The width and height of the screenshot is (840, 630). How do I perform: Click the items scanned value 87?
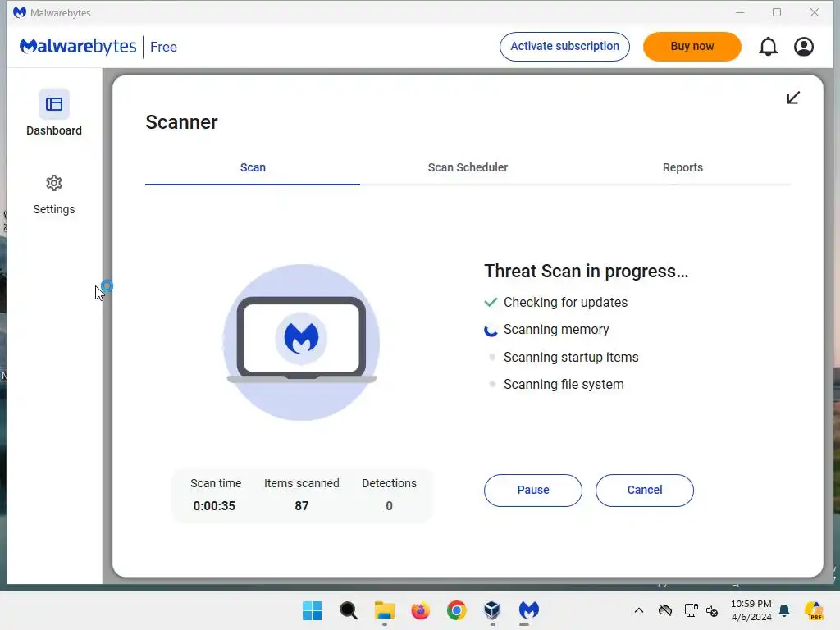coord(302,505)
